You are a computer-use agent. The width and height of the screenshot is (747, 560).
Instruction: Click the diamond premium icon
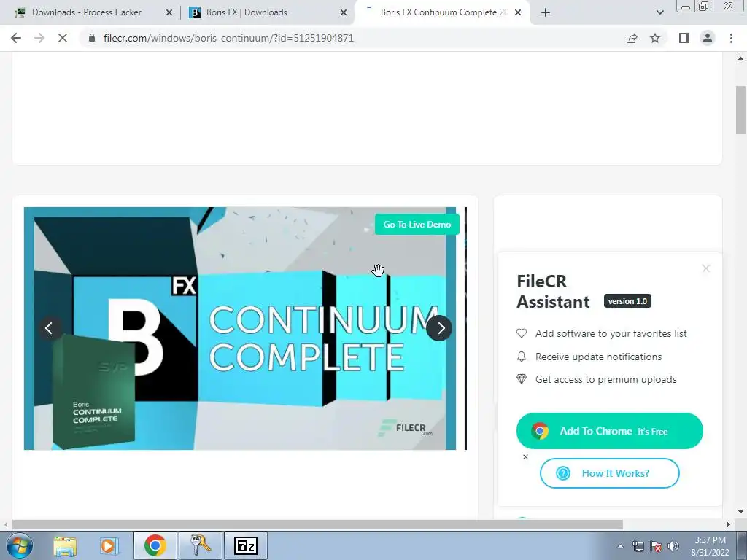(522, 379)
